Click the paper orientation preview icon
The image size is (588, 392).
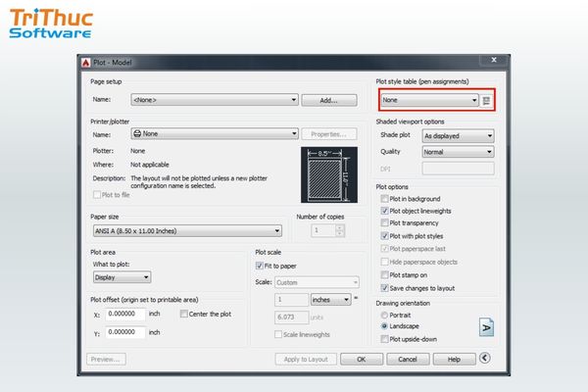pyautogui.click(x=484, y=326)
